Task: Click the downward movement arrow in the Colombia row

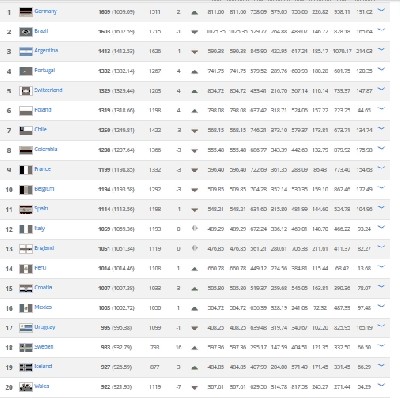Action: click(195, 151)
